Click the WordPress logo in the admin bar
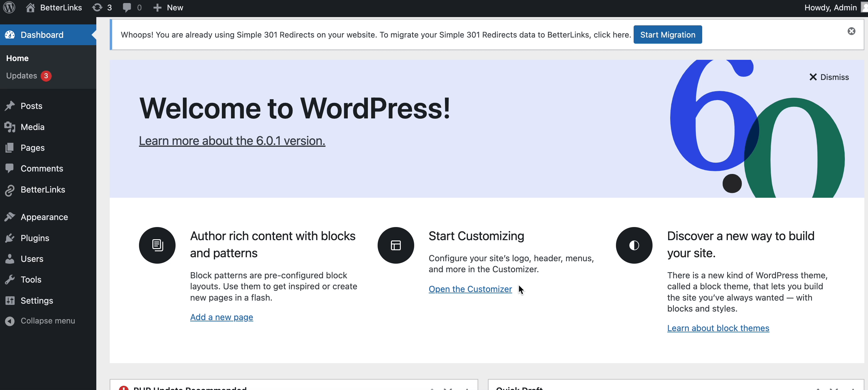The image size is (868, 390). (9, 7)
